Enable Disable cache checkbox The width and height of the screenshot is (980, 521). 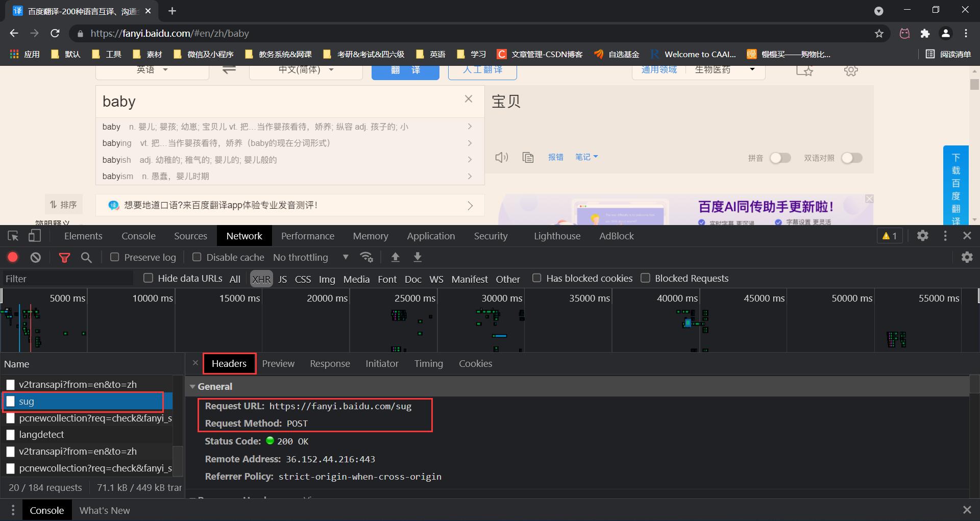coord(197,257)
